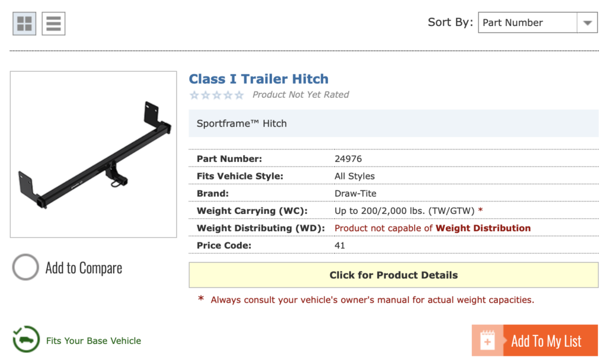Click the Sportframe Hitch description bar
Image resolution: width=607 pixels, height=364 pixels.
coord(394,123)
